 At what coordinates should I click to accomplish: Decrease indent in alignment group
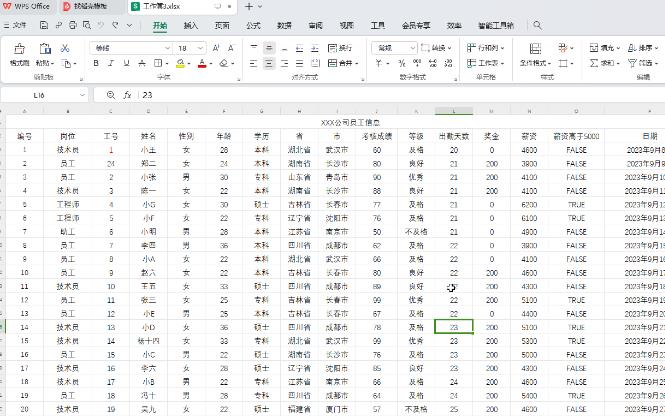click(299, 48)
